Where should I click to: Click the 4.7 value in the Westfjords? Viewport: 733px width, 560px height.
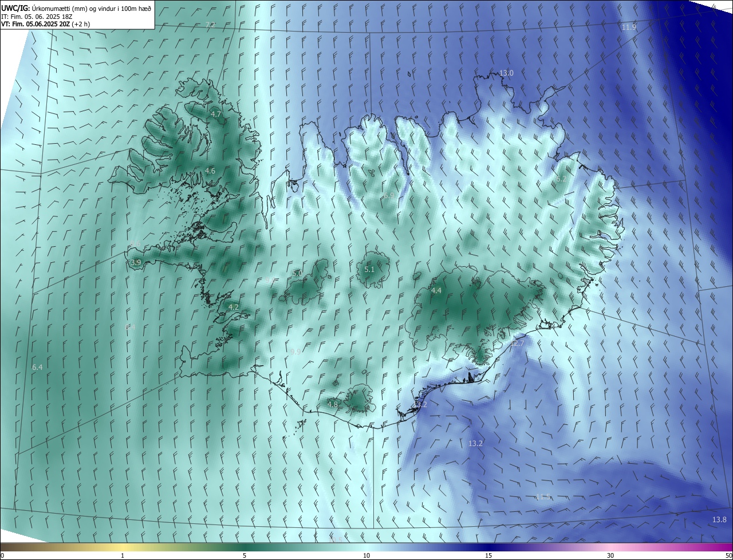click(x=216, y=115)
